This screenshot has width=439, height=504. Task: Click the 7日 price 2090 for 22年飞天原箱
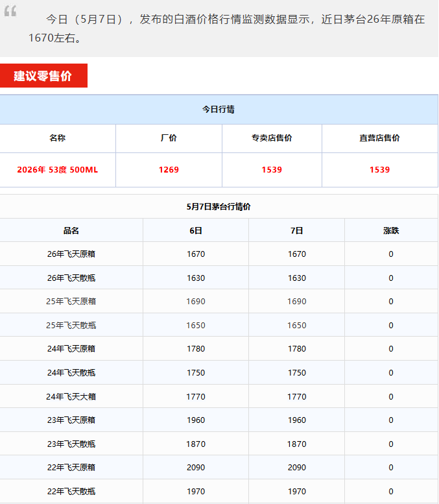296,468
